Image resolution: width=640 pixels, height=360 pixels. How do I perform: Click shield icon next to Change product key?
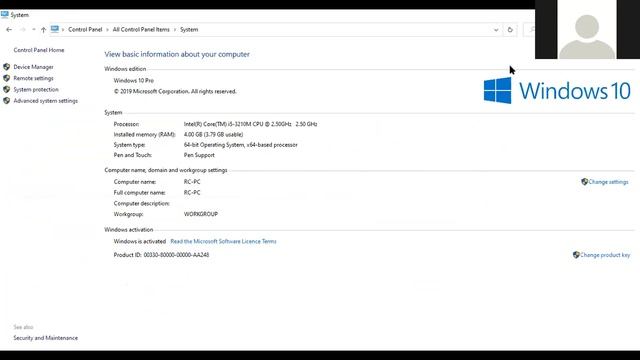tap(576, 255)
